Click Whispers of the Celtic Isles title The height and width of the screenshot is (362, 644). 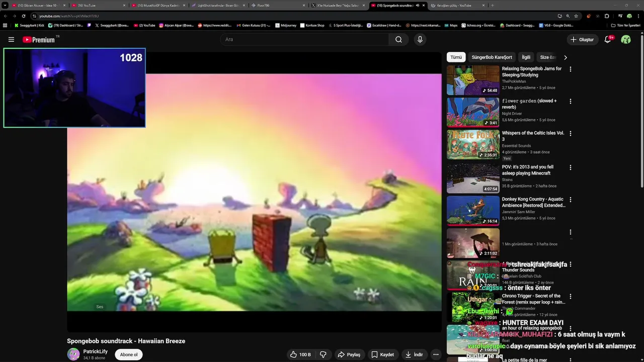533,136
